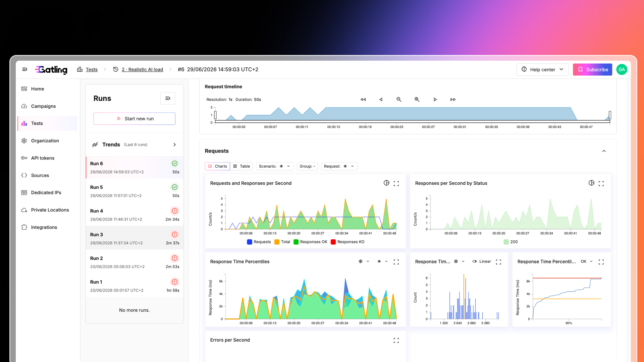Image resolution: width=644 pixels, height=362 pixels.
Task: Click the Subscribe button
Action: 592,69
